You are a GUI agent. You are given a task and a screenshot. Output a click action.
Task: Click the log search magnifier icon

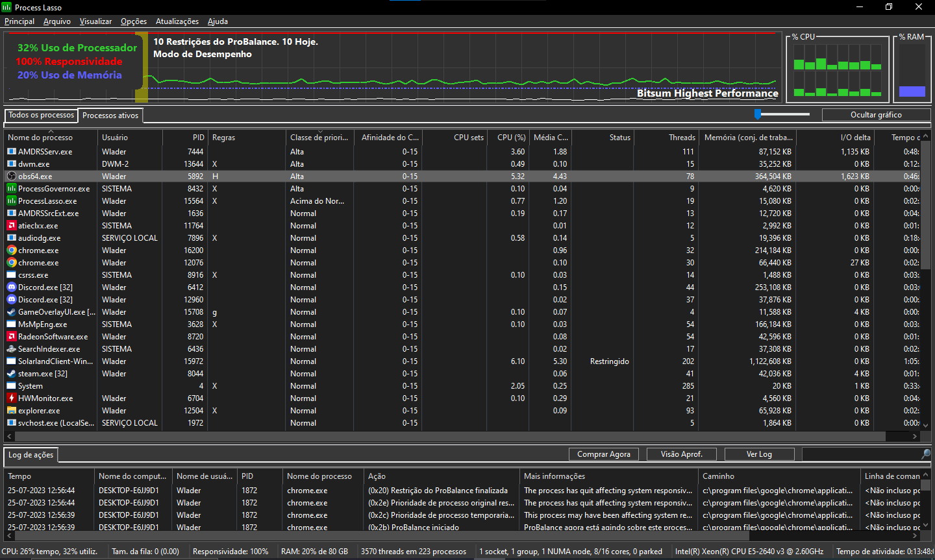point(926,454)
